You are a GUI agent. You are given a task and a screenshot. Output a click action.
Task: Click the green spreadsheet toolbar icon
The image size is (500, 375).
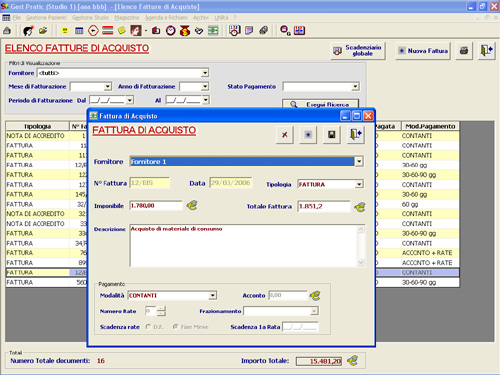[x=213, y=31]
